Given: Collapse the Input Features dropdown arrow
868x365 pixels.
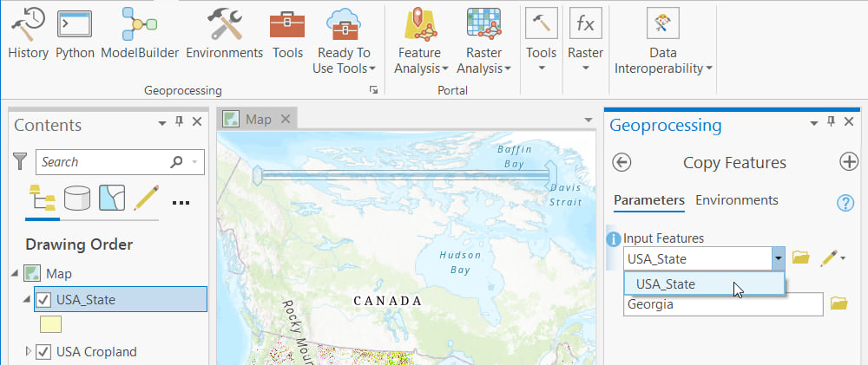Looking at the screenshot, I should (779, 258).
